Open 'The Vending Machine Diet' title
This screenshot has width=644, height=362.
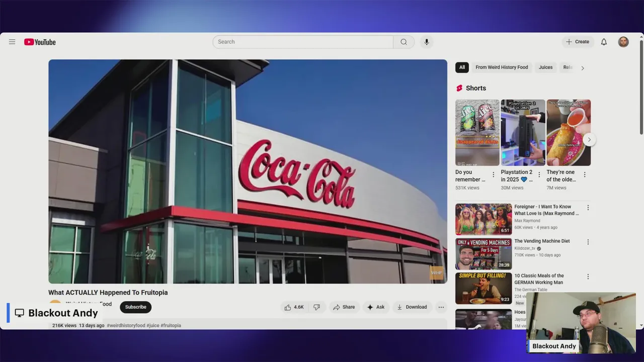(x=542, y=241)
